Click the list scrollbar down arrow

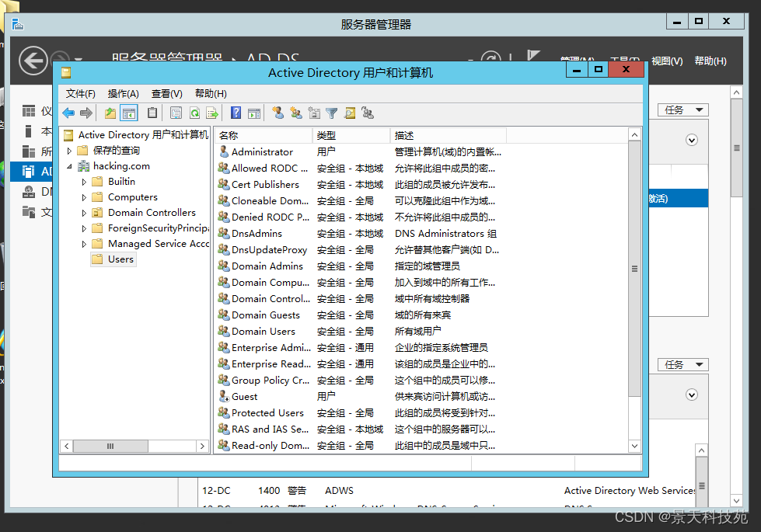[x=634, y=446]
